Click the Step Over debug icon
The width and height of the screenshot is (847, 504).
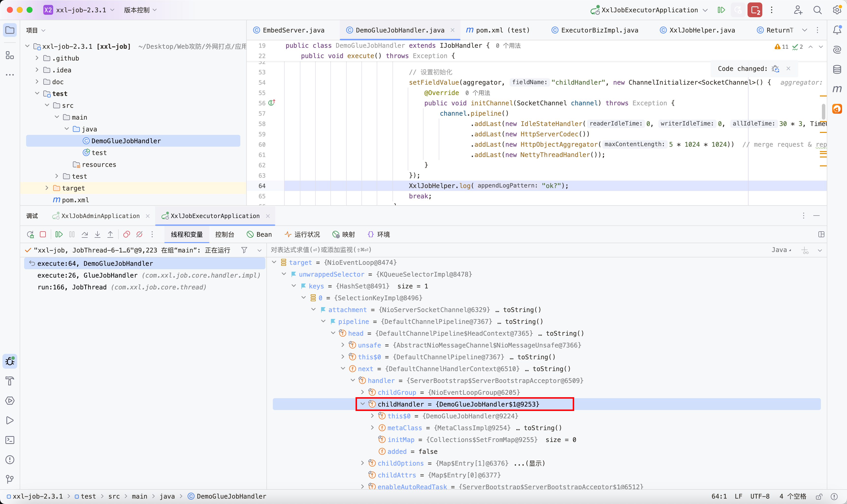click(85, 234)
